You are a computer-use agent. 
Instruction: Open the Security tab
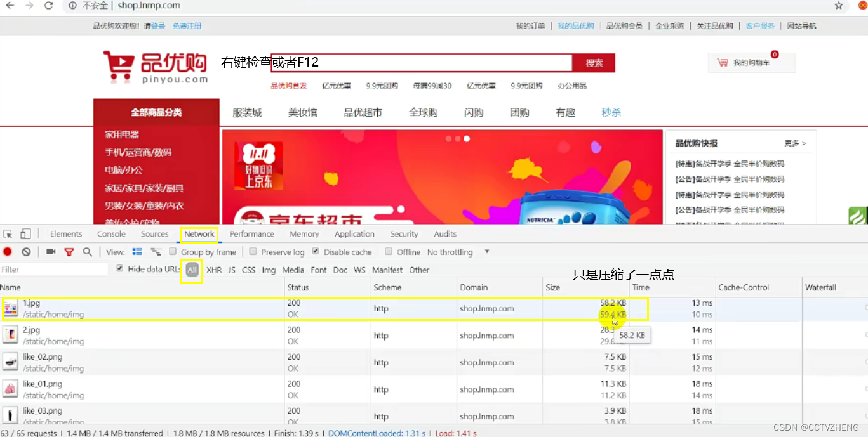404,234
